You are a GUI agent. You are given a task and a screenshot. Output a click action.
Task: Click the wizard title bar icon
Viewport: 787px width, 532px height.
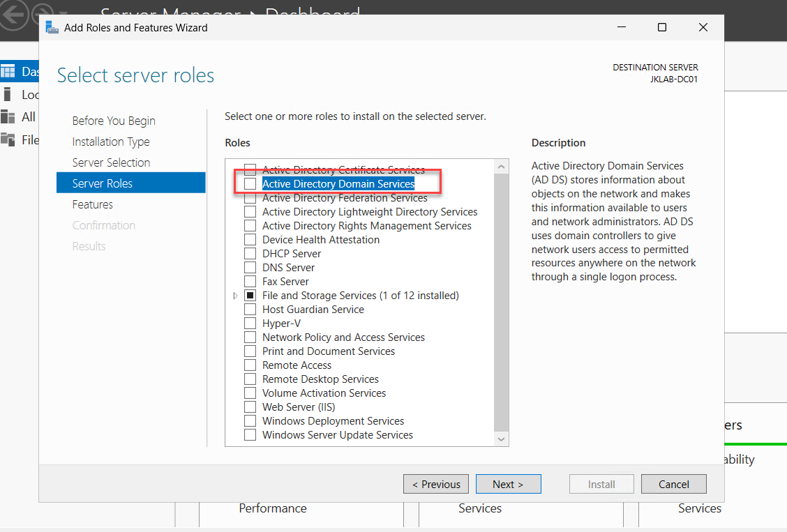[x=52, y=28]
